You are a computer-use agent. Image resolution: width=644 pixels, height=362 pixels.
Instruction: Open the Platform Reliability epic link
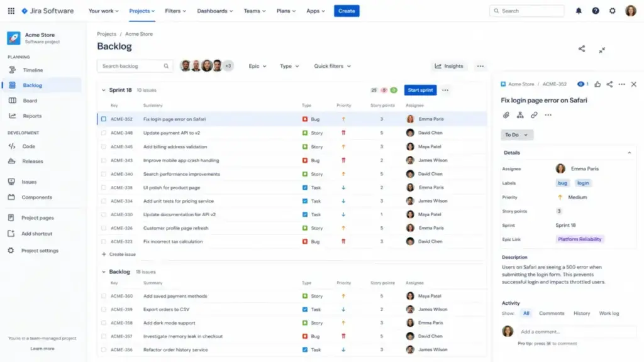579,239
